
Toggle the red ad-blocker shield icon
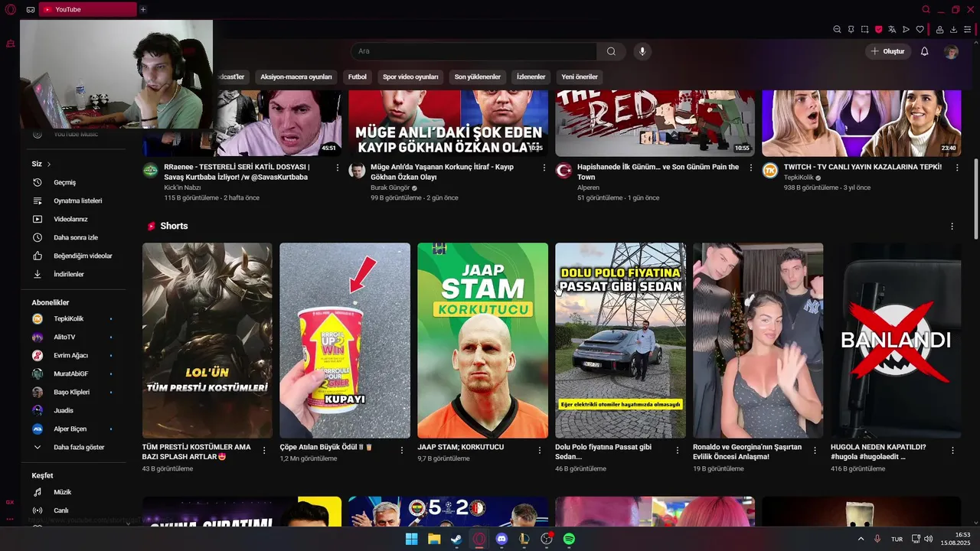pos(878,30)
